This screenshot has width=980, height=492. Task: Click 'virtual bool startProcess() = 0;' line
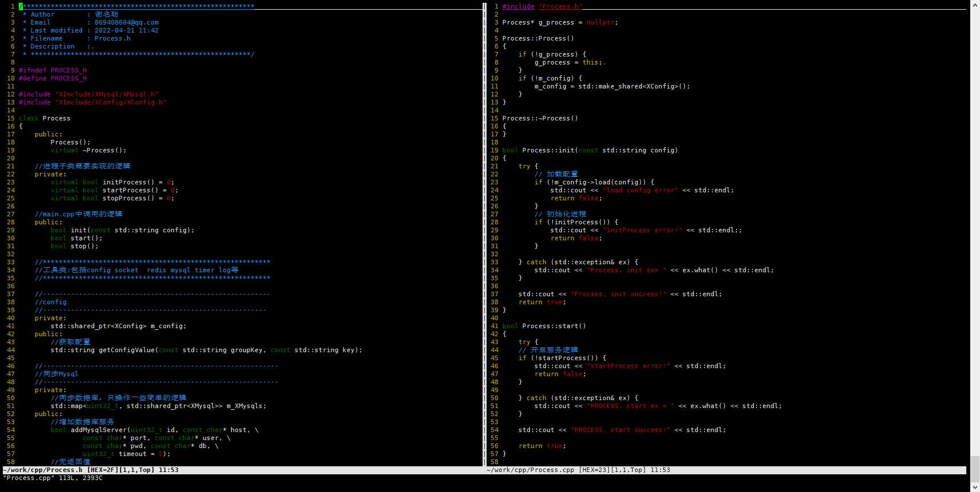click(x=115, y=191)
